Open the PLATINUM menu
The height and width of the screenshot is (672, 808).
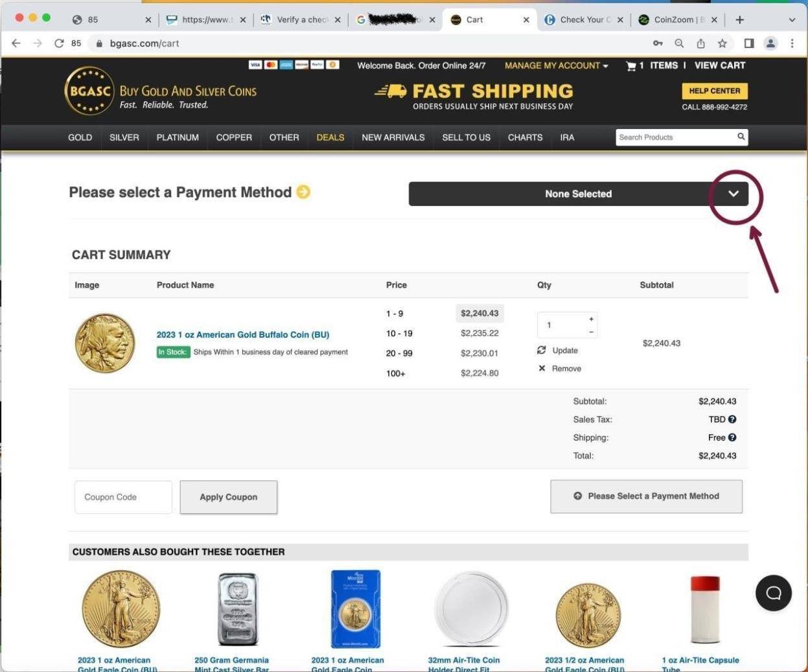(x=178, y=137)
